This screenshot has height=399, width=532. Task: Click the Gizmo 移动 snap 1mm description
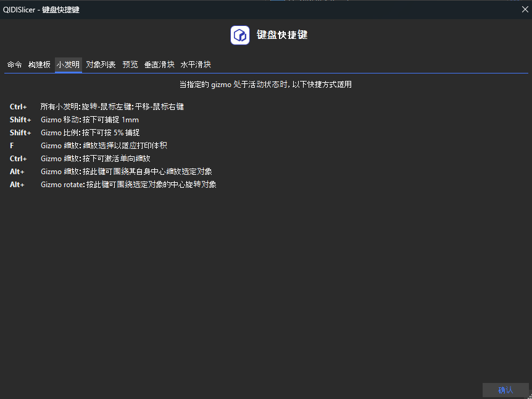click(90, 120)
